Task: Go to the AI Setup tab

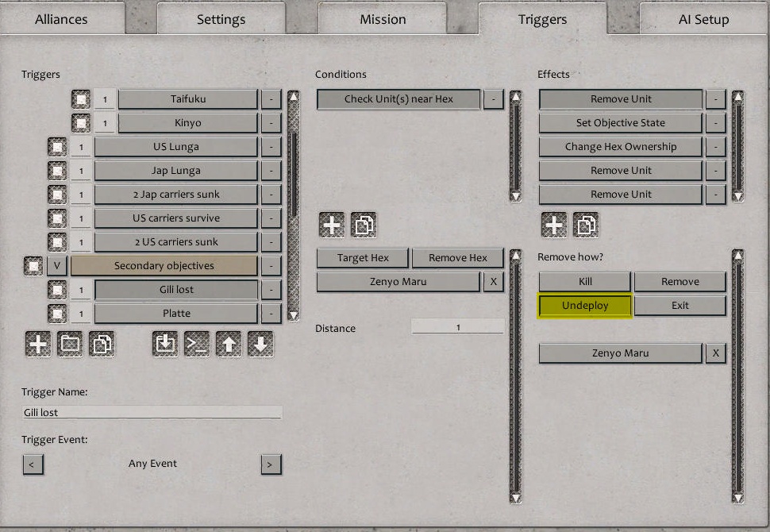Action: pyautogui.click(x=703, y=19)
